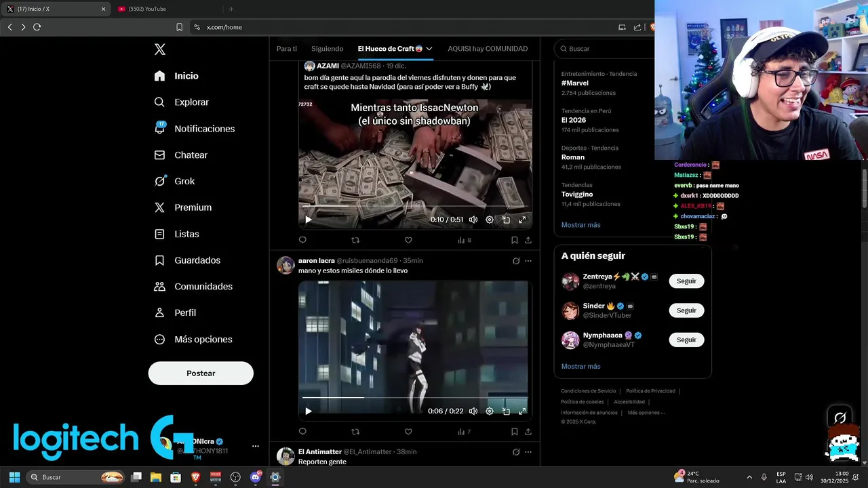Screen dimensions: 868x488
Task: Click the X logo in the sidebar
Action: [x=160, y=49]
